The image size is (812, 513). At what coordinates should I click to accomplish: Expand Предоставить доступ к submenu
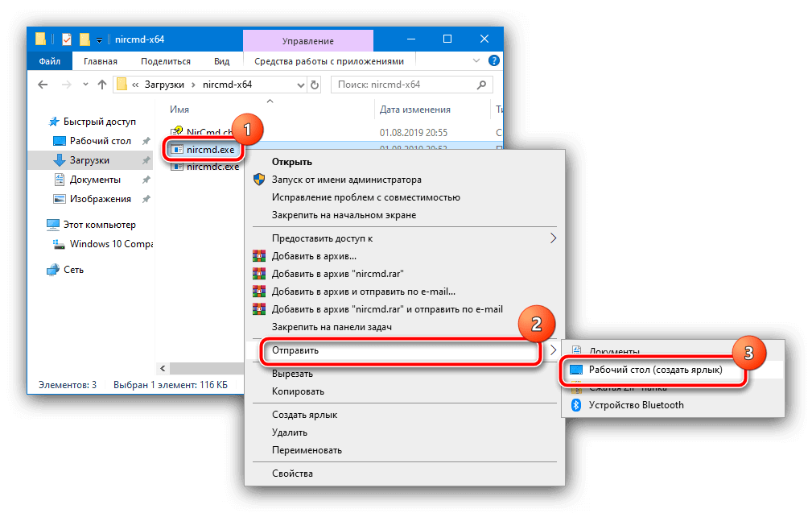point(404,238)
